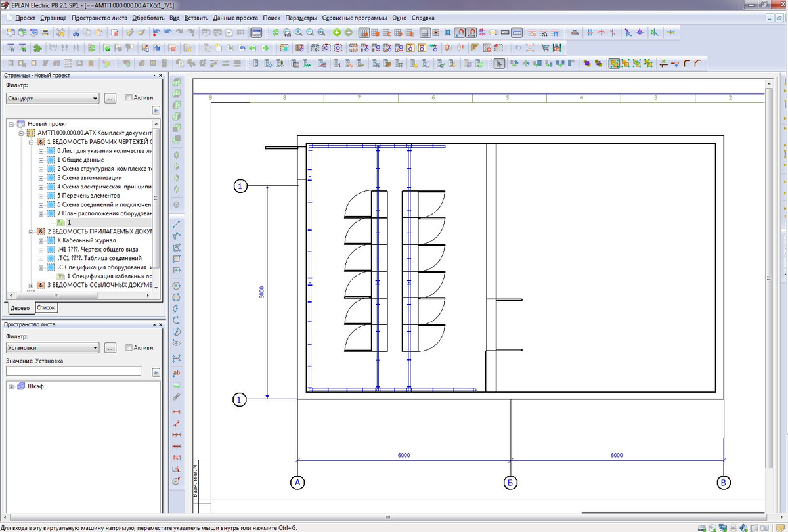Select the Text 'ab' tool
This screenshot has height=532, width=788.
176,372
